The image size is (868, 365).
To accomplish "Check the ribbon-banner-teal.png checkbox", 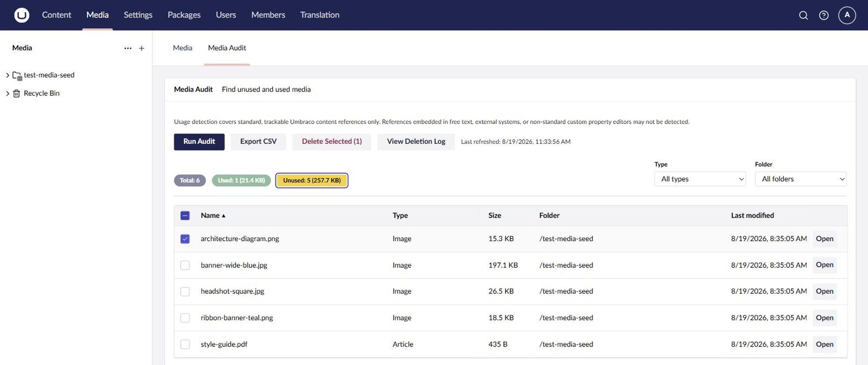I will pos(185,318).
